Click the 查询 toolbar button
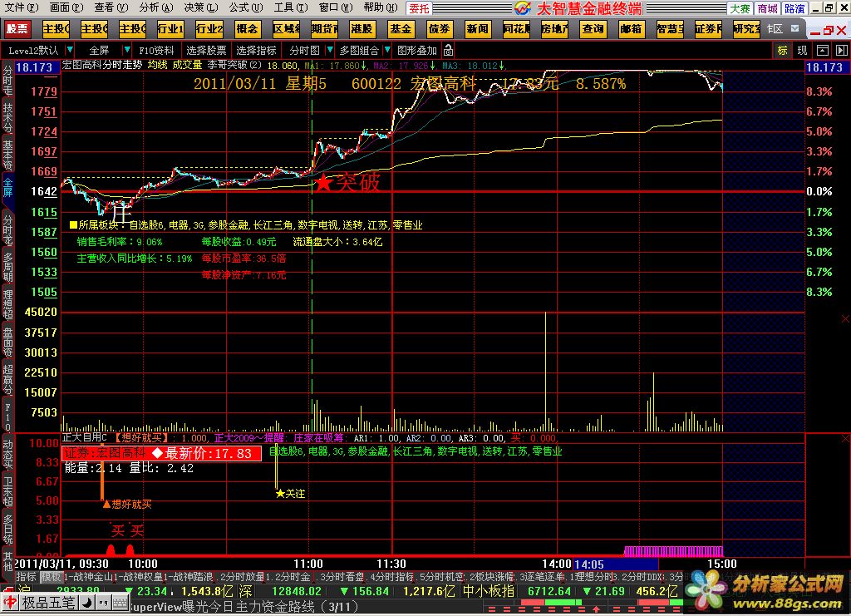Viewport: 851px width, 616px height. pos(593,29)
